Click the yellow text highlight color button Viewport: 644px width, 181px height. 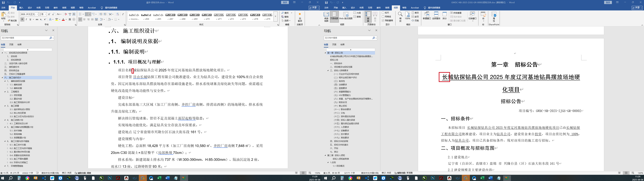coord(57,19)
